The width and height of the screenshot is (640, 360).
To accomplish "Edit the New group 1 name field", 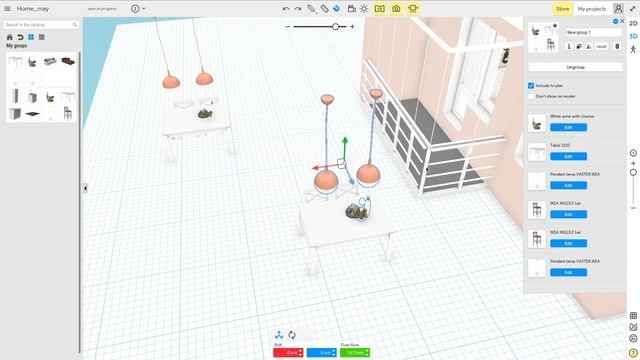I will (x=593, y=32).
